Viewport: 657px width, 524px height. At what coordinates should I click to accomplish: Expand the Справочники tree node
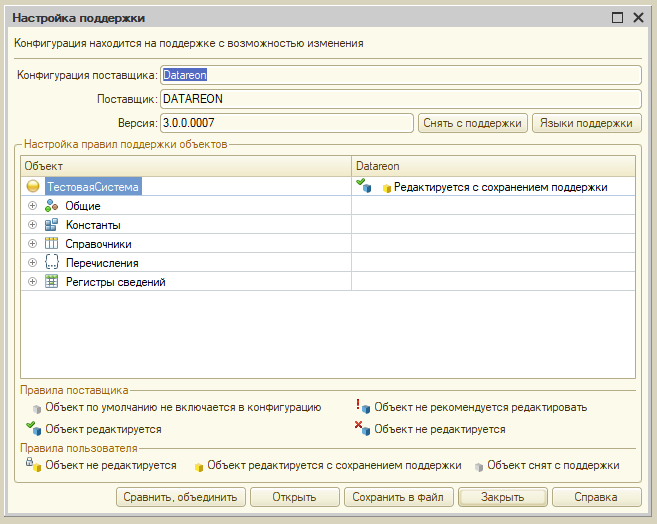33,243
